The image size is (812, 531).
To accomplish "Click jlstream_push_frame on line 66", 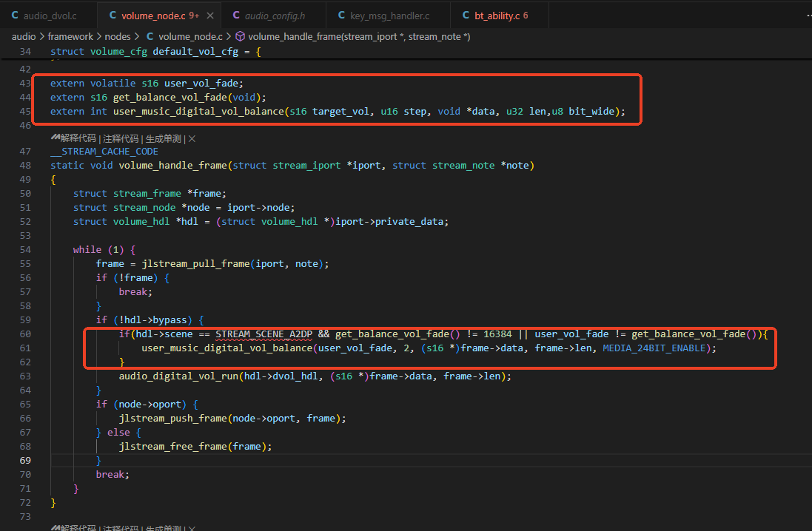I will (x=173, y=418).
